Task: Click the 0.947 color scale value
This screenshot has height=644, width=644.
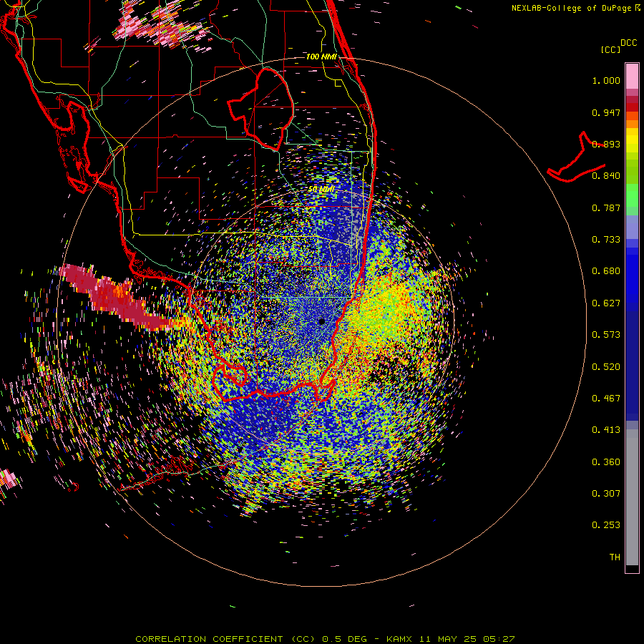Action: click(606, 112)
